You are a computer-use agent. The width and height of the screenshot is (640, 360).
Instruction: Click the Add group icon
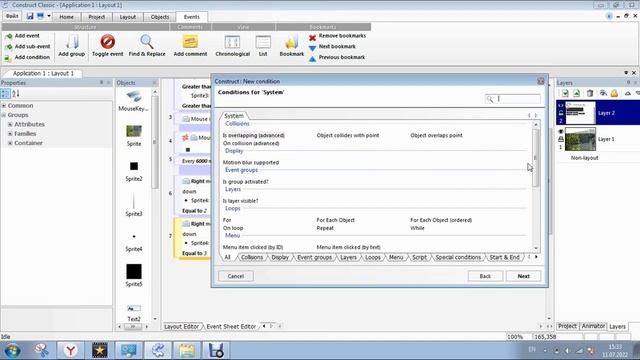(72, 42)
